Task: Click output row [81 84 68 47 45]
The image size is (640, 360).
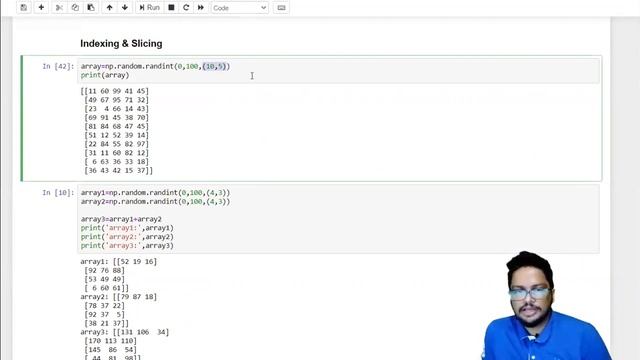Action: (x=116, y=127)
